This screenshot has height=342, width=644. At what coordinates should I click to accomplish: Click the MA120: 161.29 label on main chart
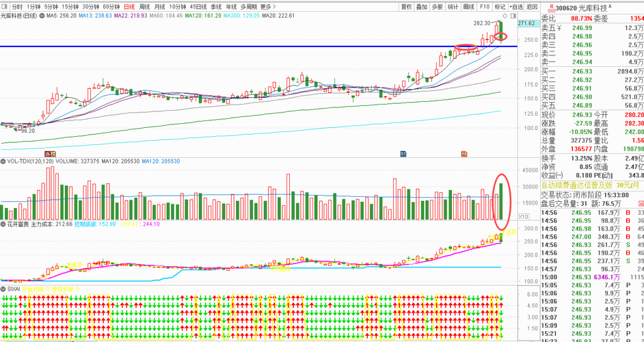point(203,16)
